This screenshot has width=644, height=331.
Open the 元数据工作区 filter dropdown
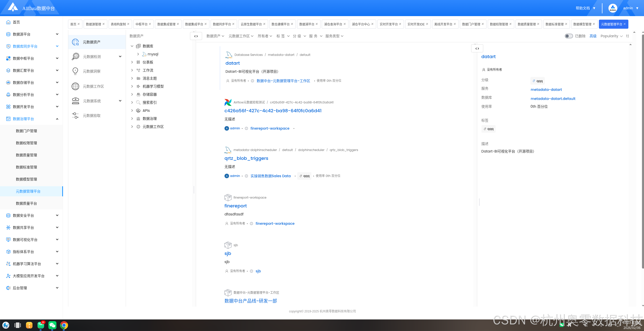point(241,36)
